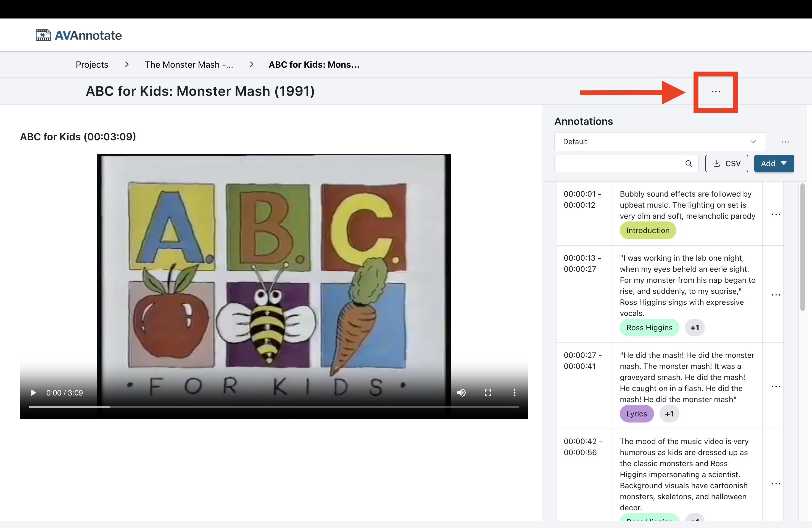This screenshot has width=812, height=528.
Task: Click the Lyrics tag chip
Action: [x=636, y=413]
